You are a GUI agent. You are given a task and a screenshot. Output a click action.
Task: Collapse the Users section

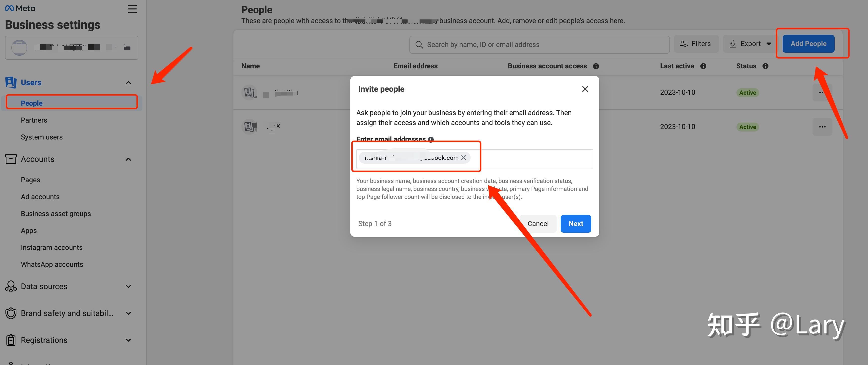point(128,83)
